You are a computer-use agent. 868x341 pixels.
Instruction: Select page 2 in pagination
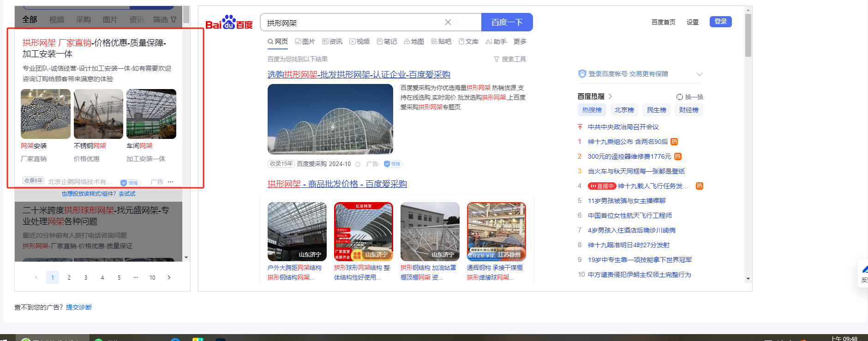(x=69, y=277)
